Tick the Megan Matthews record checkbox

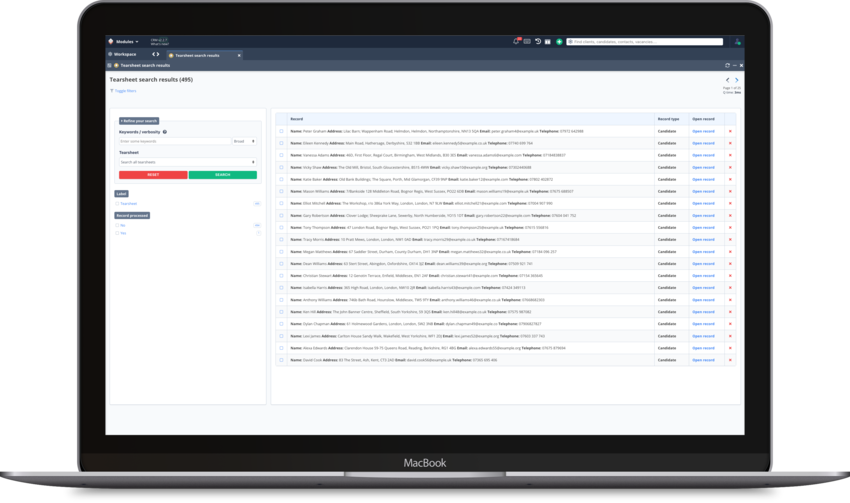[x=281, y=252]
